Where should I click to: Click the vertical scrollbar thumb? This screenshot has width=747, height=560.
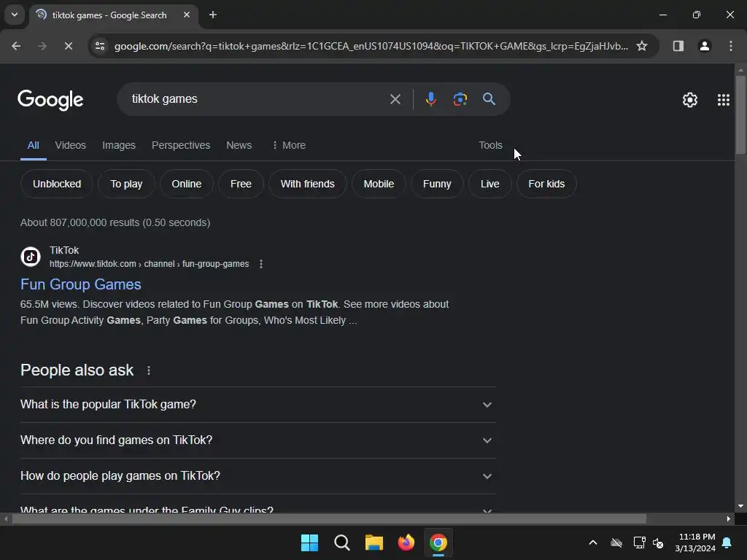click(x=740, y=114)
